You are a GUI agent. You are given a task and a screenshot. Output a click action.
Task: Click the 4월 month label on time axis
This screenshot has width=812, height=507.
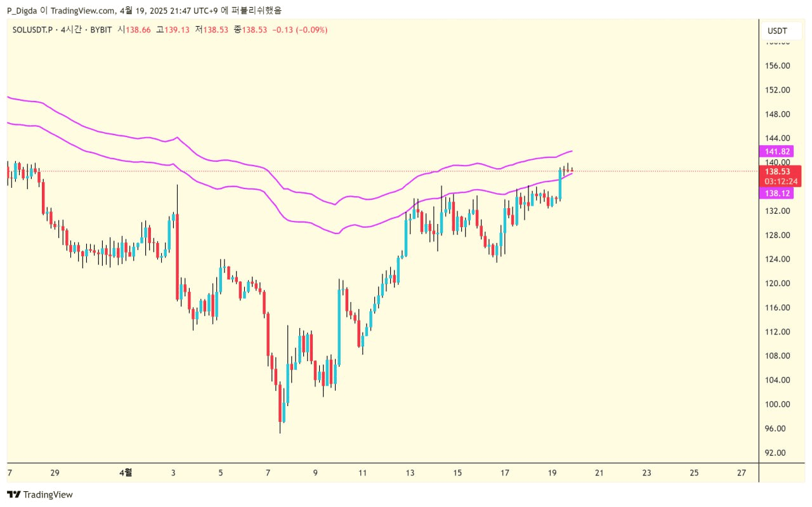tap(126, 473)
